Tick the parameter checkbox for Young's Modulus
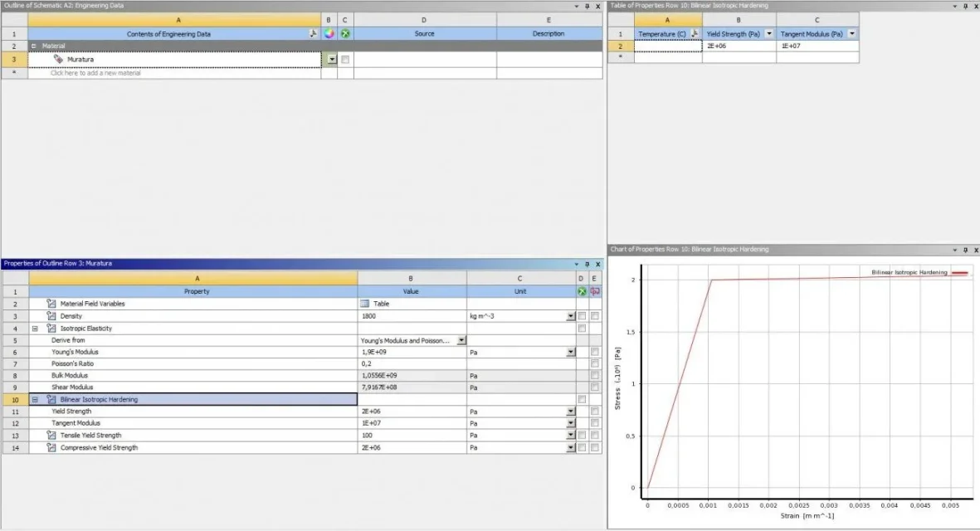The height and width of the screenshot is (531, 980). point(594,353)
